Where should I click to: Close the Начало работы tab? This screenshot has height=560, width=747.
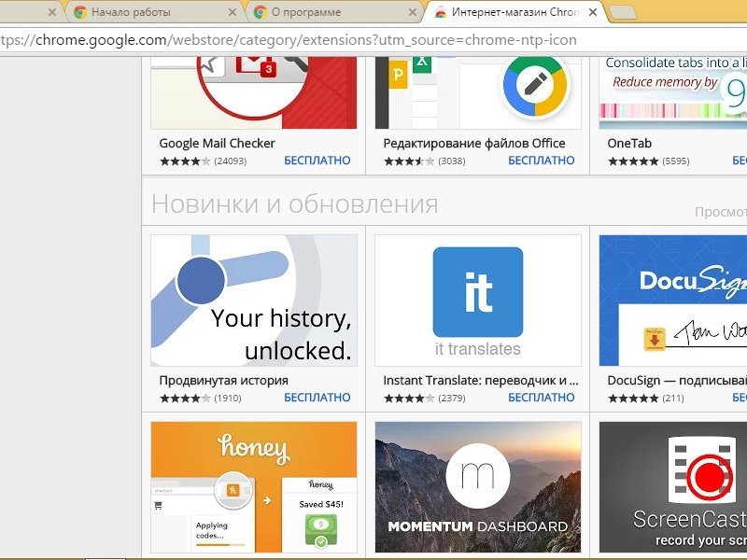[233, 12]
